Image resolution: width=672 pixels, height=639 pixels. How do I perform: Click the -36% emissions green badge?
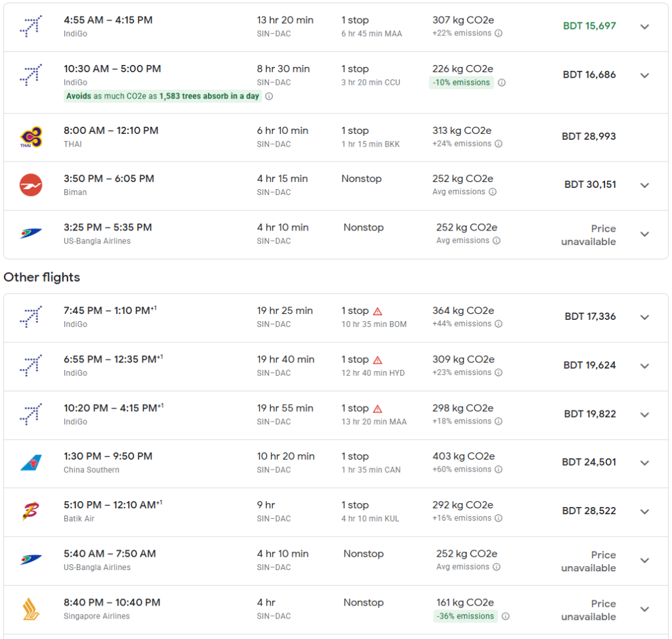[465, 616]
